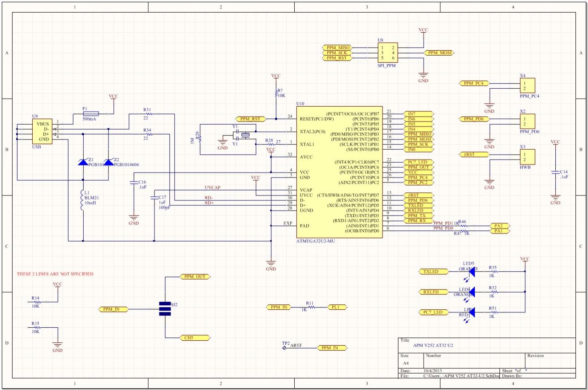Click the HWB connector X3
The width and height of the screenshot is (588, 390).
(x=527, y=157)
